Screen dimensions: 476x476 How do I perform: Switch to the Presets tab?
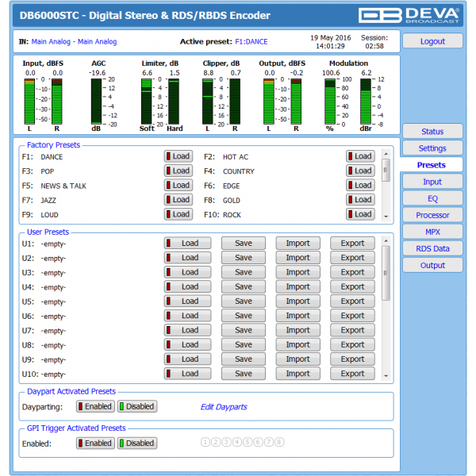(432, 165)
